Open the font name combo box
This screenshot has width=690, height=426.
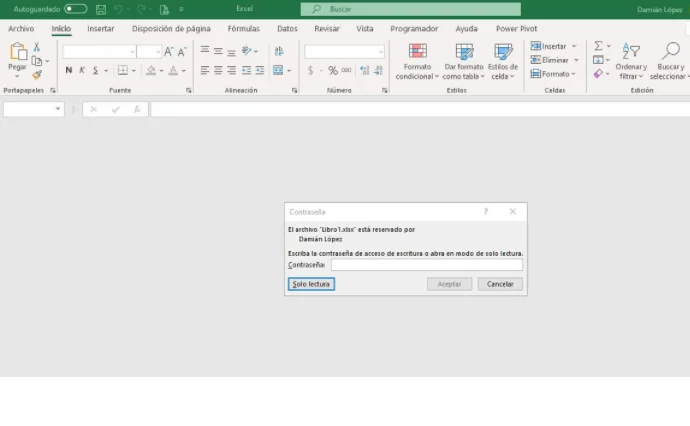click(x=99, y=51)
